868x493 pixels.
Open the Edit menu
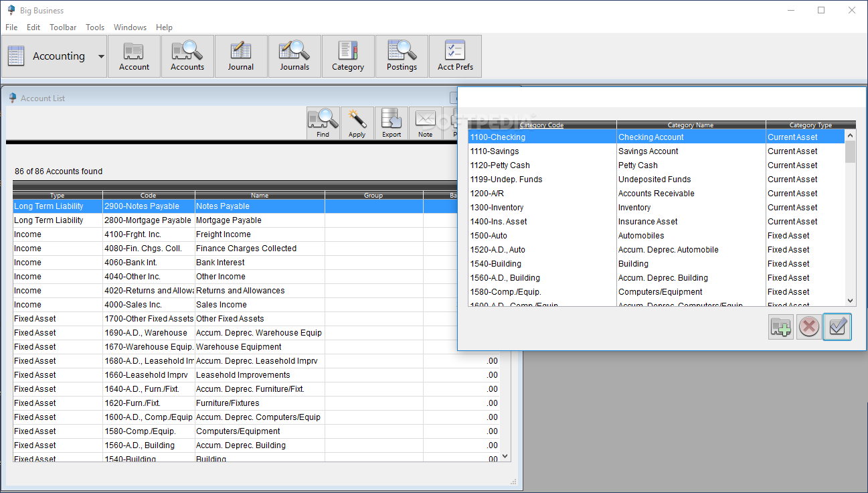click(x=33, y=27)
